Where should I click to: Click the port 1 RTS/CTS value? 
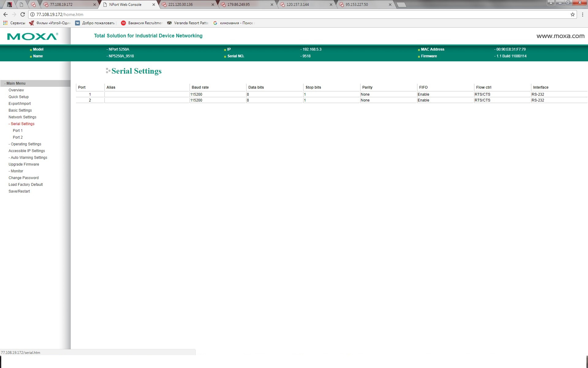click(x=482, y=94)
